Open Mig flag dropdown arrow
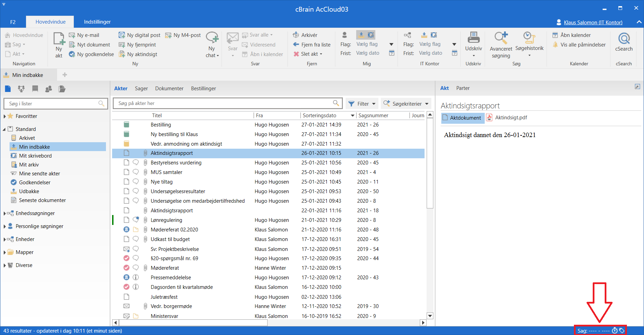This screenshot has height=335, width=644. click(x=391, y=44)
